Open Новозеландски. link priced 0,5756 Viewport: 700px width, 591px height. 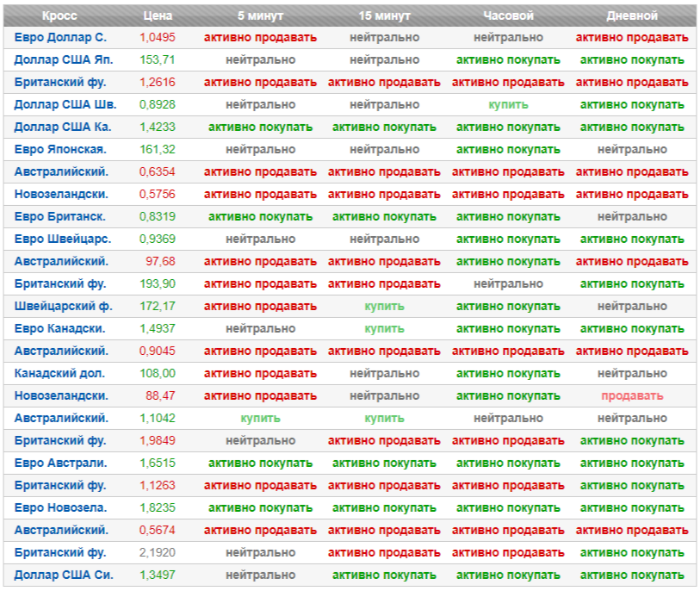tap(61, 194)
